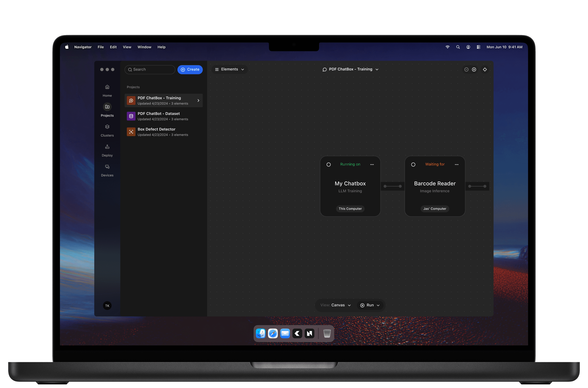The height and width of the screenshot is (388, 588).
Task: Zoom out on the canvas
Action: [x=466, y=70]
